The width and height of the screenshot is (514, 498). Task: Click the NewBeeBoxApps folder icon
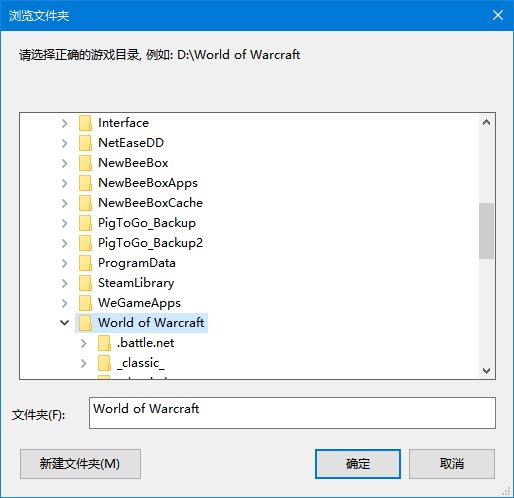[x=85, y=183]
